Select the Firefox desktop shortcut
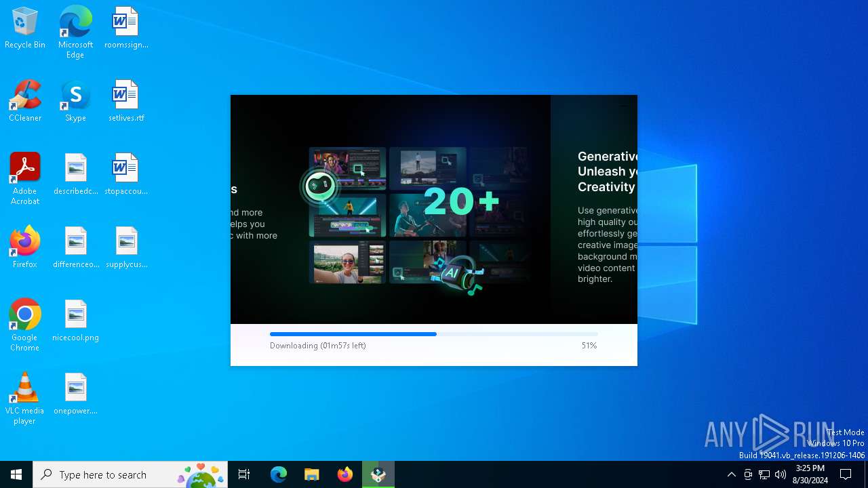This screenshot has width=868, height=488. pyautogui.click(x=25, y=248)
